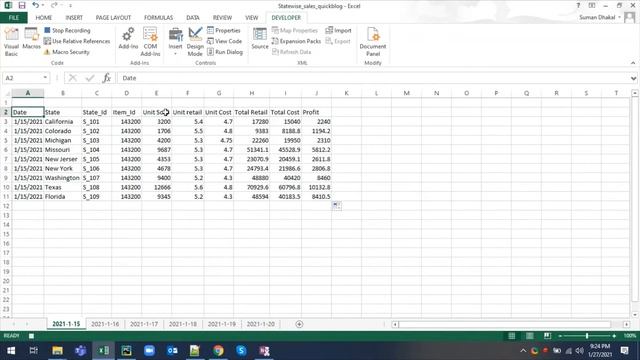Show hidden system tray icons
This screenshot has height=360, width=640.
tap(523, 351)
